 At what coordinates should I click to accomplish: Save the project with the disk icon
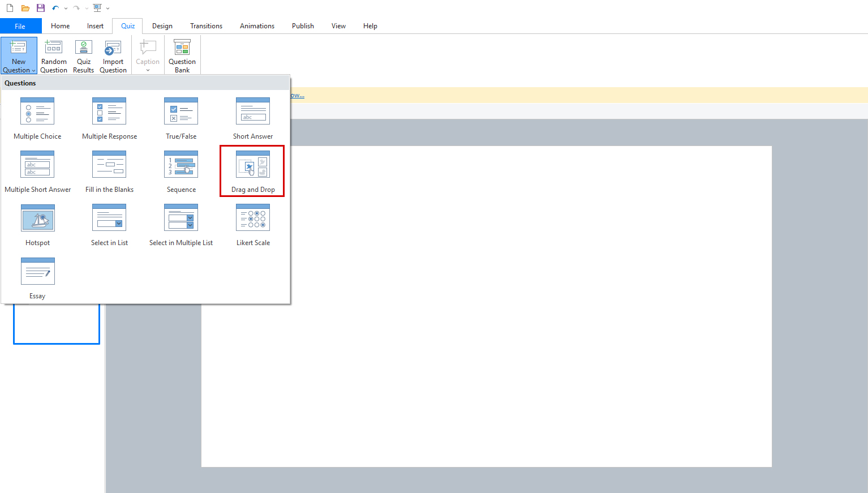click(40, 8)
